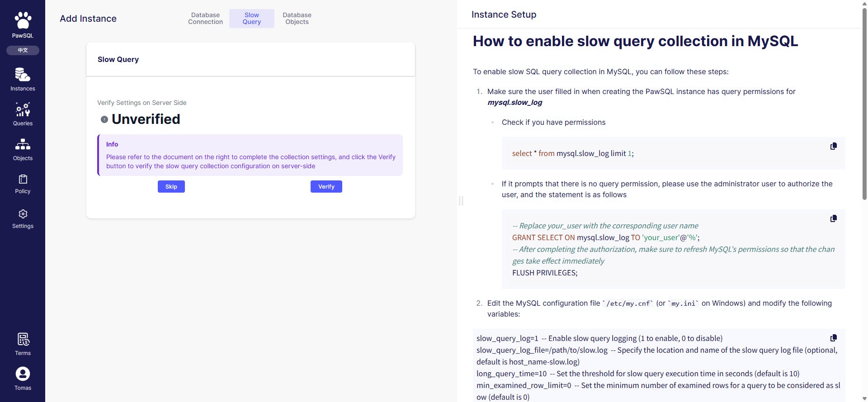The width and height of the screenshot is (868, 402).
Task: Click the 'Slow Query' card heading
Action: pos(118,59)
